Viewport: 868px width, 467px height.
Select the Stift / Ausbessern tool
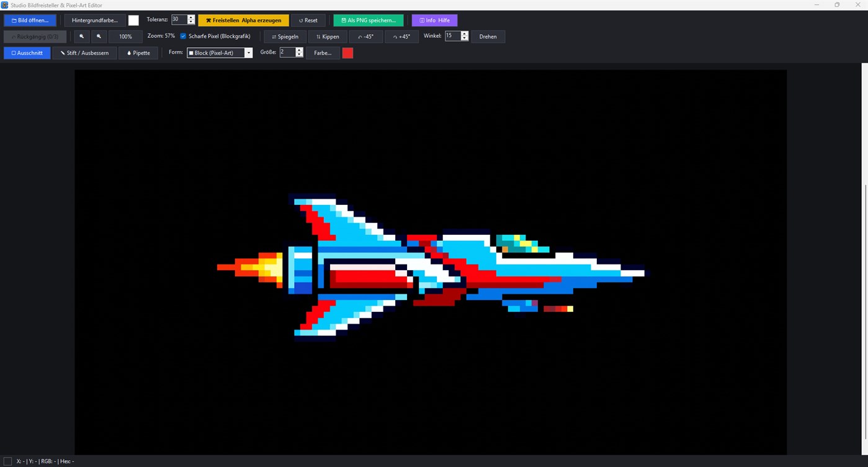[x=84, y=53]
